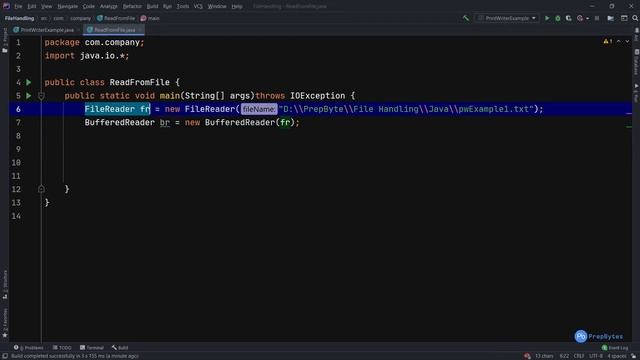Run the program with green play button

tap(547, 18)
